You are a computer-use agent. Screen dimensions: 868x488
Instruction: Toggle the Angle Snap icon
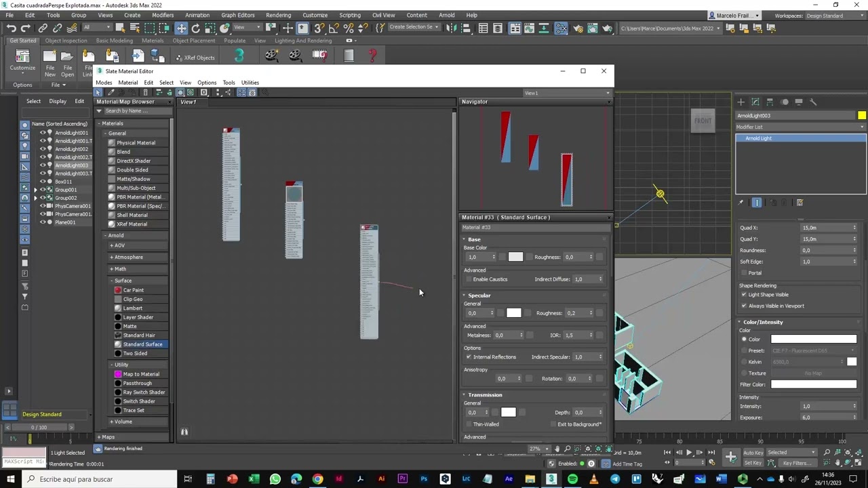[x=334, y=28]
